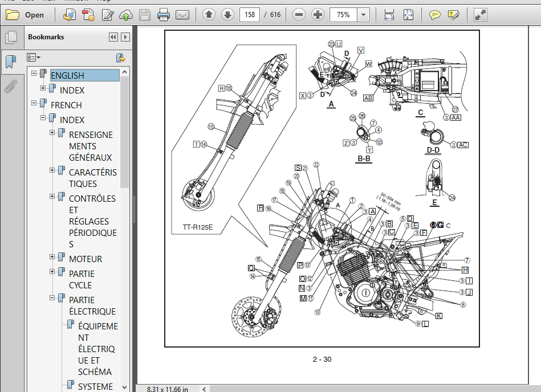
Task: Select the ENGLISH bookmark
Action: (x=84, y=76)
